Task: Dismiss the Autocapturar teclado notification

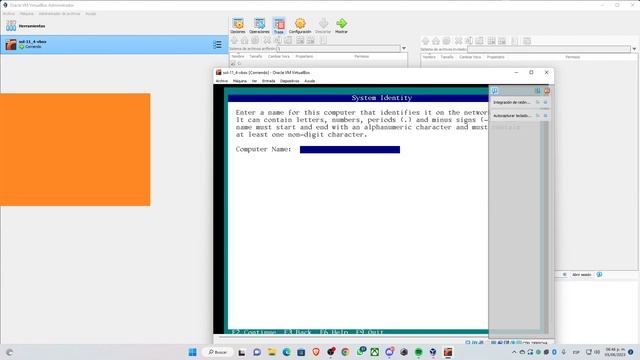Action: pos(546,116)
